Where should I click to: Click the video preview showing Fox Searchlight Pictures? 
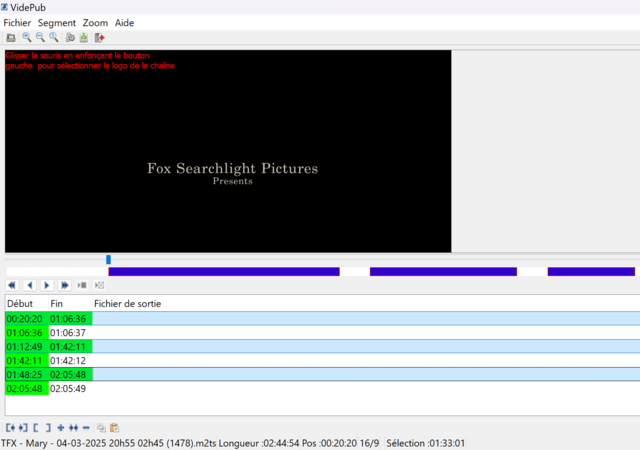coord(228,151)
